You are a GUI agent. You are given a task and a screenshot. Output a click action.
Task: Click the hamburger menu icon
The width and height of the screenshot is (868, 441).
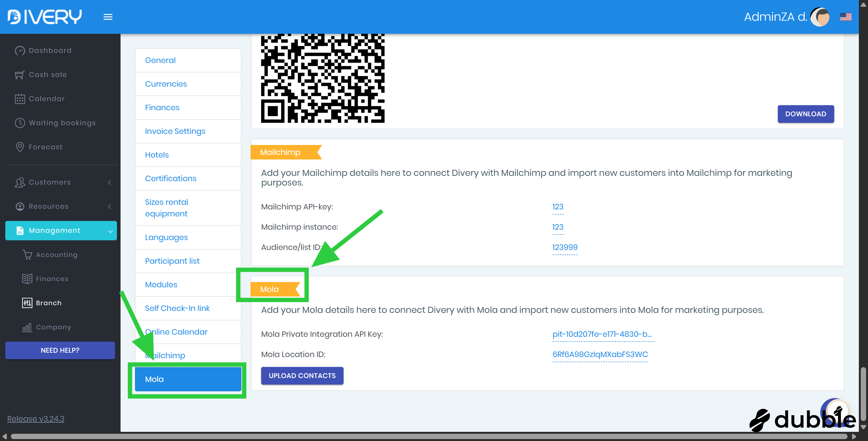point(108,17)
